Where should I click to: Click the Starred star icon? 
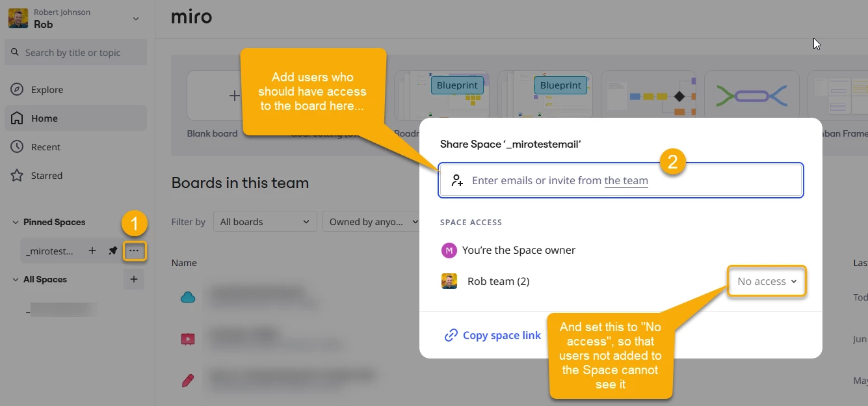18,176
